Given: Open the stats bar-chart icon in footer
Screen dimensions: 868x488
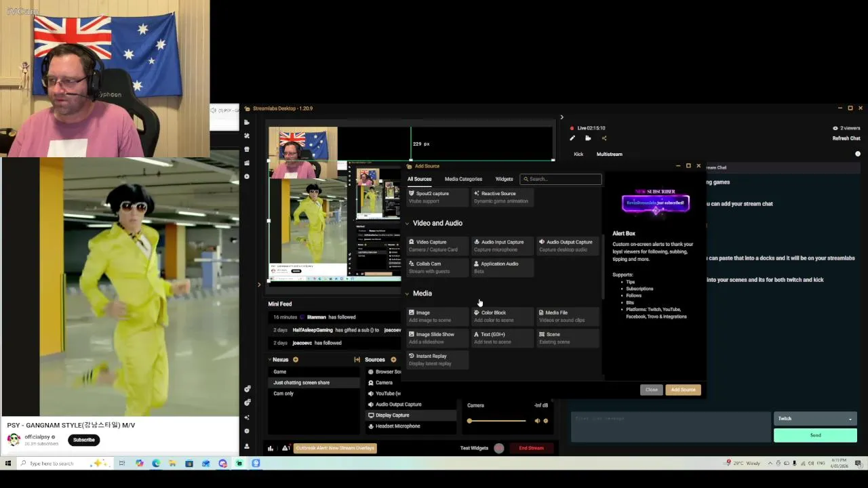Looking at the screenshot, I should click(271, 448).
